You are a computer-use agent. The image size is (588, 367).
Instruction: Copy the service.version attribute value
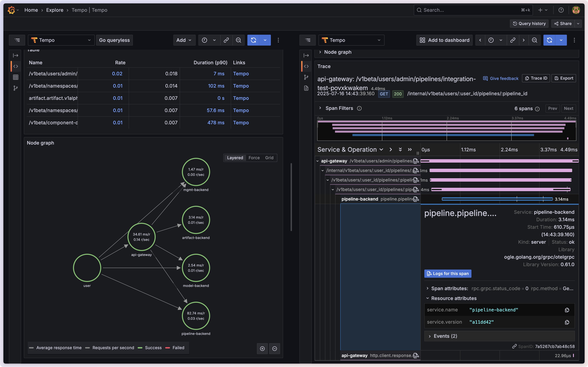[567, 322]
